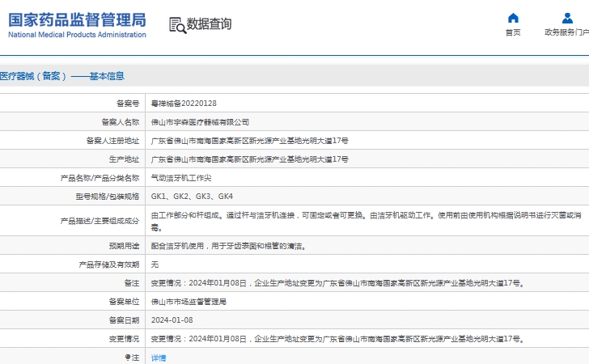The width and height of the screenshot is (589, 364).
Task: Select model value GK1、GK2、GK3、GK4
Action: click(192, 197)
